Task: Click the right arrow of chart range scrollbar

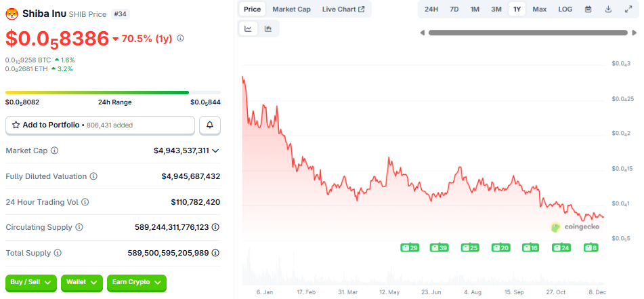Action: click(634, 33)
